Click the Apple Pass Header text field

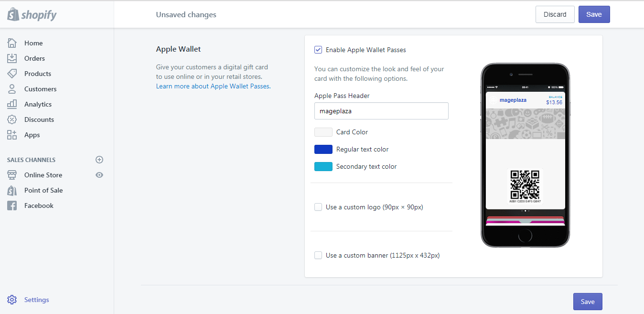tap(381, 111)
